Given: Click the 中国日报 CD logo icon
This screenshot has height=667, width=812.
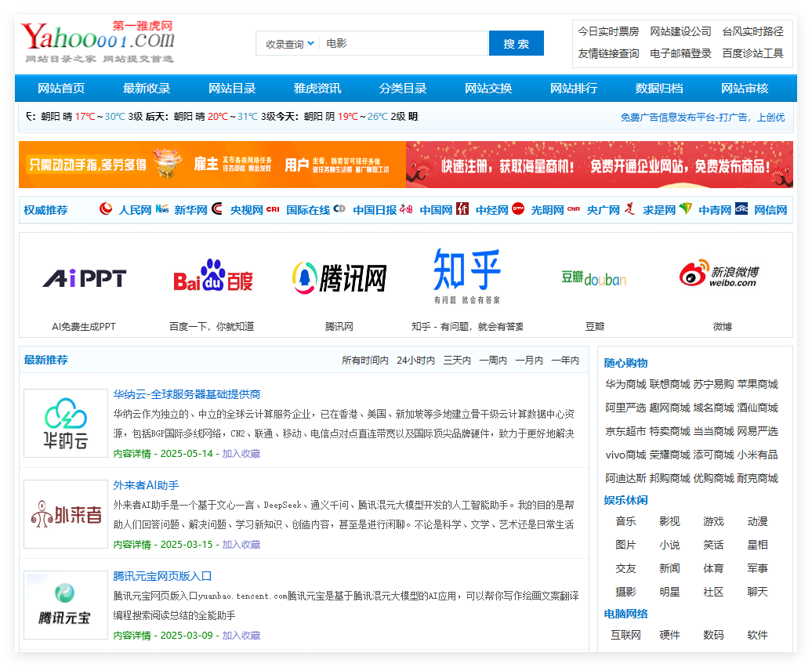Looking at the screenshot, I should click(339, 208).
